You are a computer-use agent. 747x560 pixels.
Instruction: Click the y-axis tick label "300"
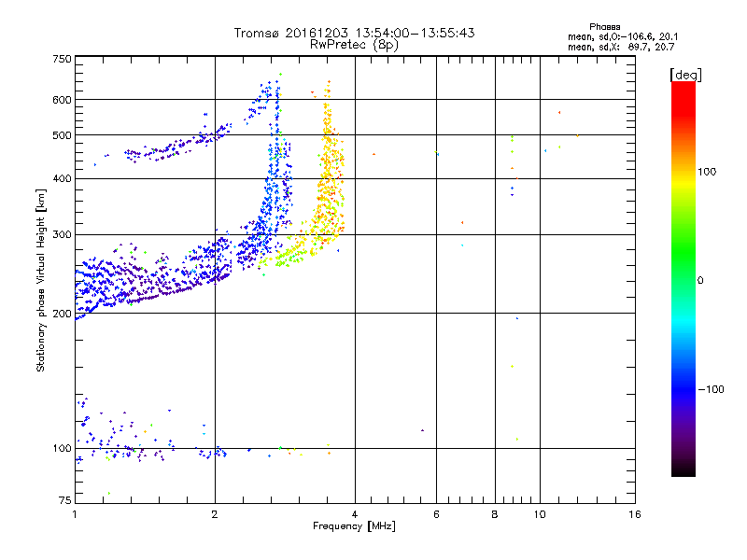click(x=62, y=235)
